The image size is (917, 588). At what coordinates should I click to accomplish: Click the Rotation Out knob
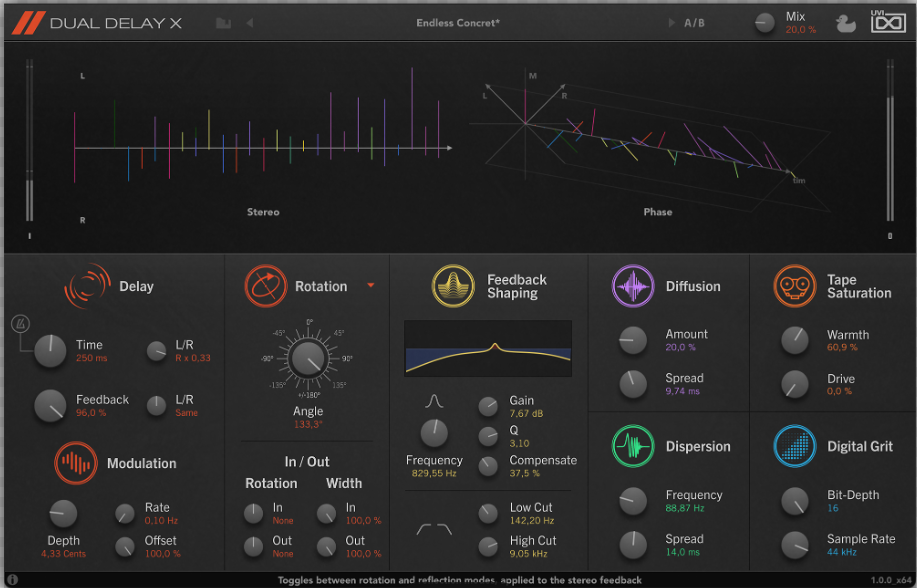tap(253, 546)
